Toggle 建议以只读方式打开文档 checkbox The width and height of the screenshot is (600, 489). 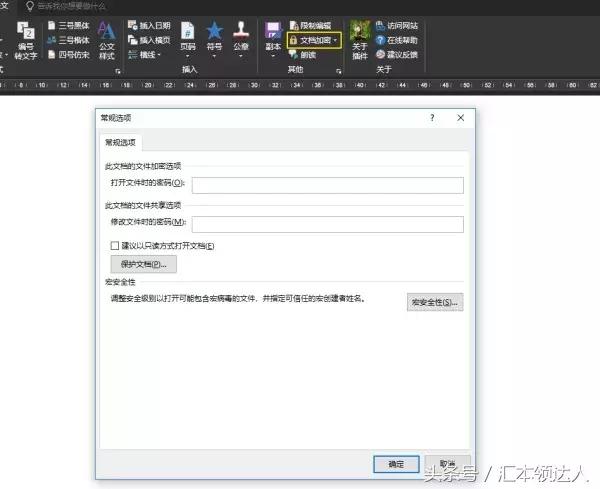pyautogui.click(x=114, y=246)
